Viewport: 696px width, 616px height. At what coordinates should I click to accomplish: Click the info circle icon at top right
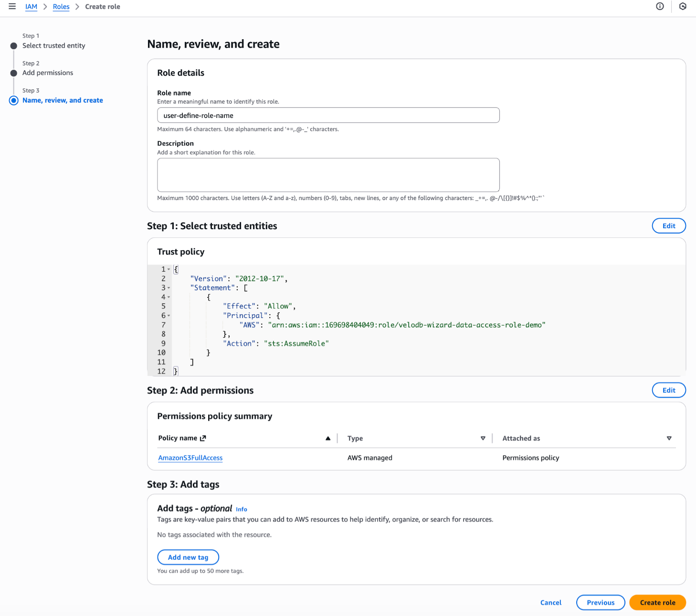click(x=660, y=7)
